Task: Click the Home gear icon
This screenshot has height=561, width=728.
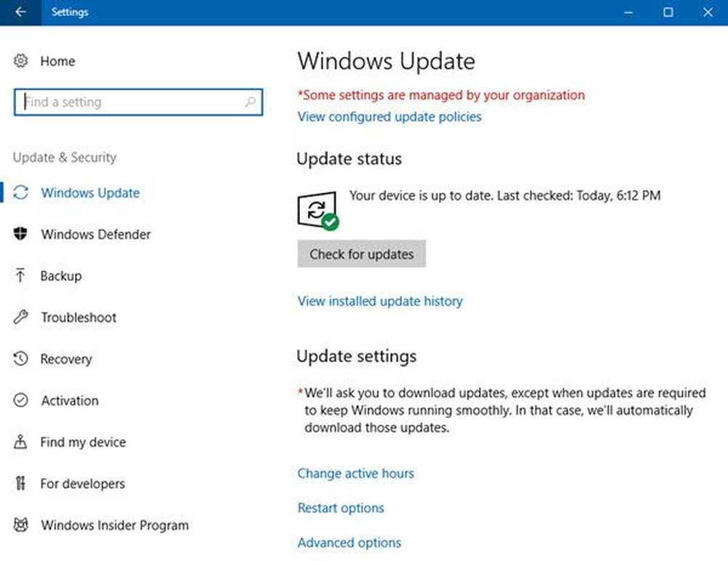Action: pyautogui.click(x=21, y=61)
